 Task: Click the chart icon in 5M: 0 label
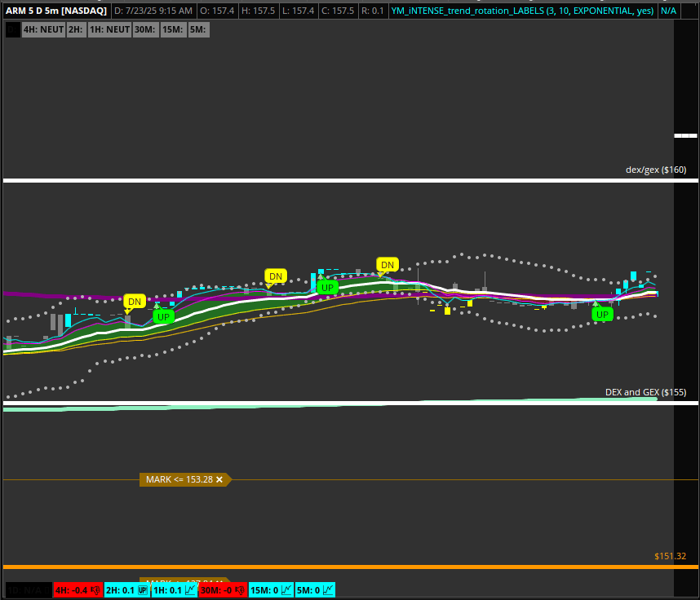(328, 590)
